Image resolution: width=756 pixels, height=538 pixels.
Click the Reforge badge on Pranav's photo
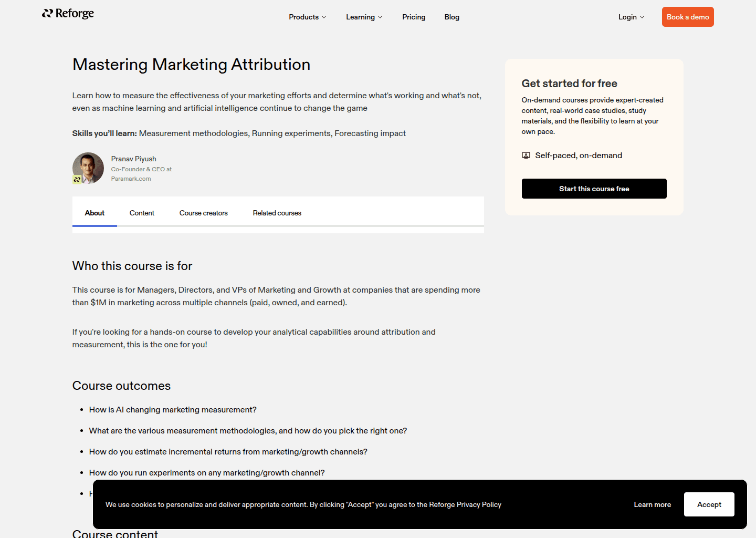click(77, 179)
